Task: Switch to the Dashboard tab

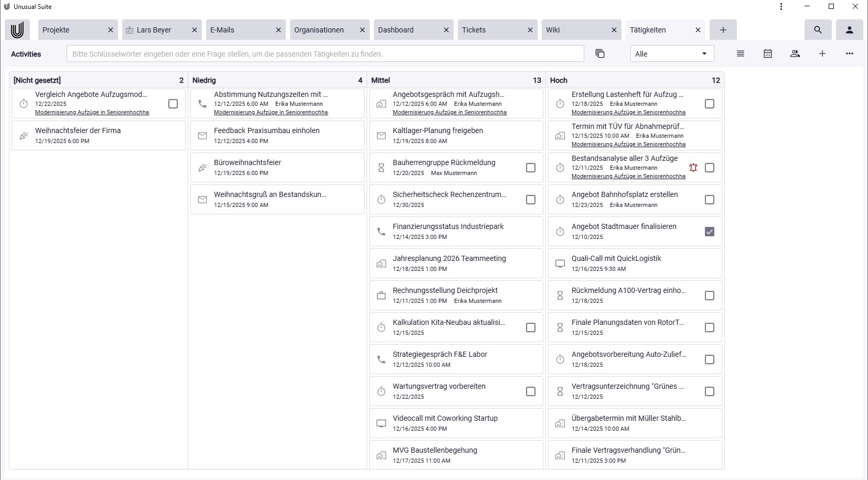Action: tap(396, 30)
